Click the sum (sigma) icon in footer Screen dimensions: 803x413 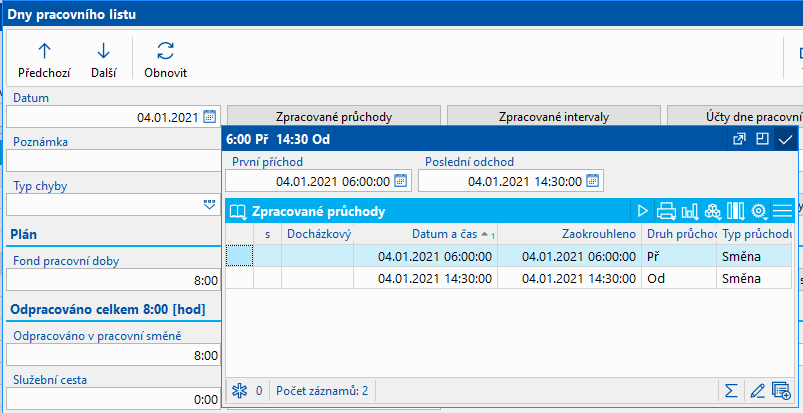(x=733, y=389)
